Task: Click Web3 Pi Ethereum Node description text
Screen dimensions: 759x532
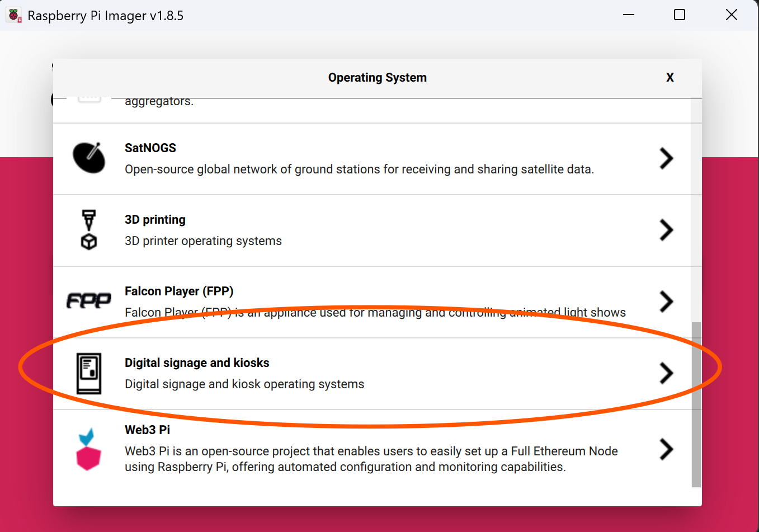Action: (x=371, y=459)
